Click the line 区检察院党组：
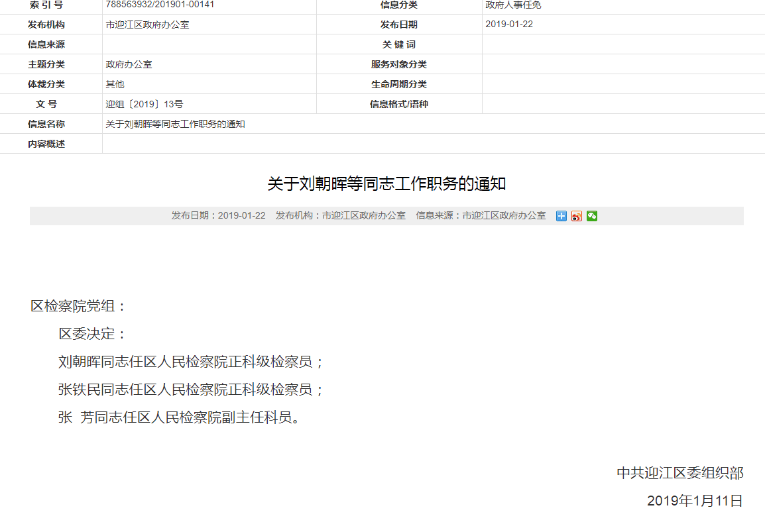 coord(79,306)
